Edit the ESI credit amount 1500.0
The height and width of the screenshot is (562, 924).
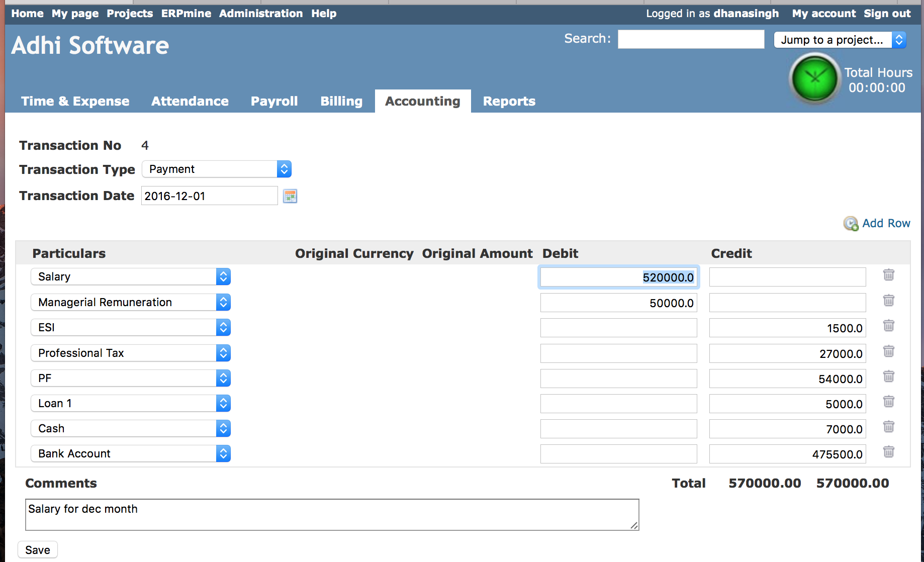click(788, 328)
